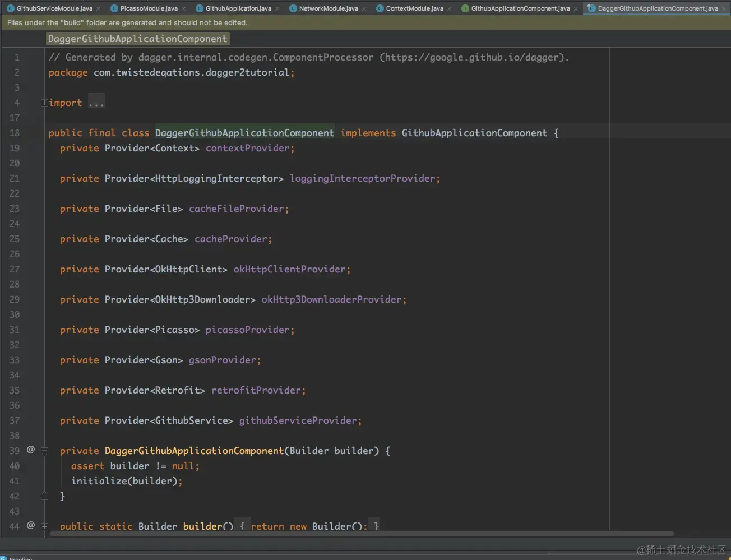Screen dimensions: 731x560
Task: Expand the builder() method at line 44
Action: click(x=44, y=526)
